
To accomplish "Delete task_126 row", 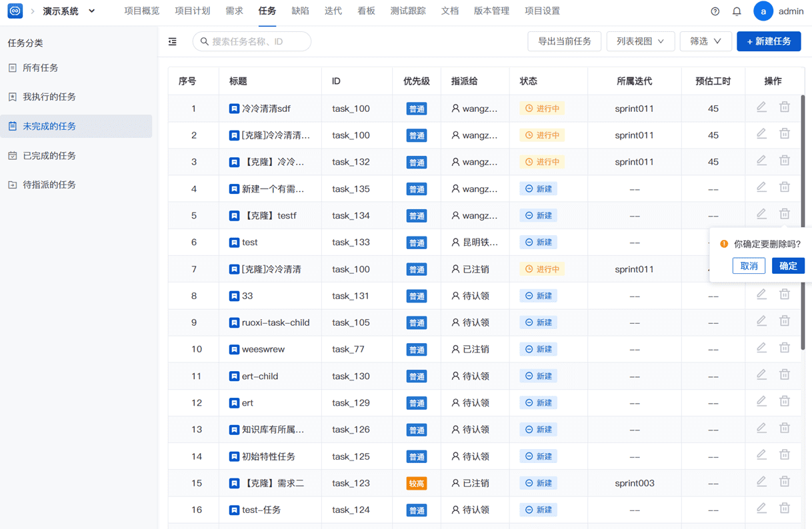I will [785, 428].
